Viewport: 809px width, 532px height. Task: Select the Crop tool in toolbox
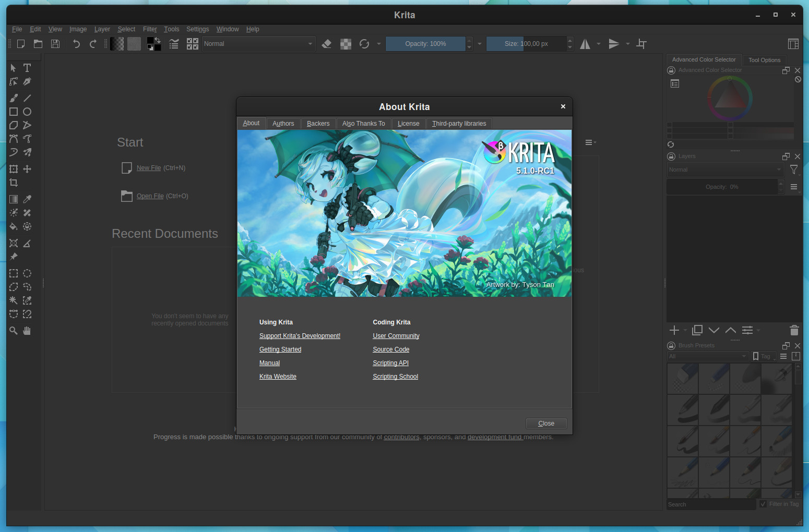pyautogui.click(x=14, y=183)
